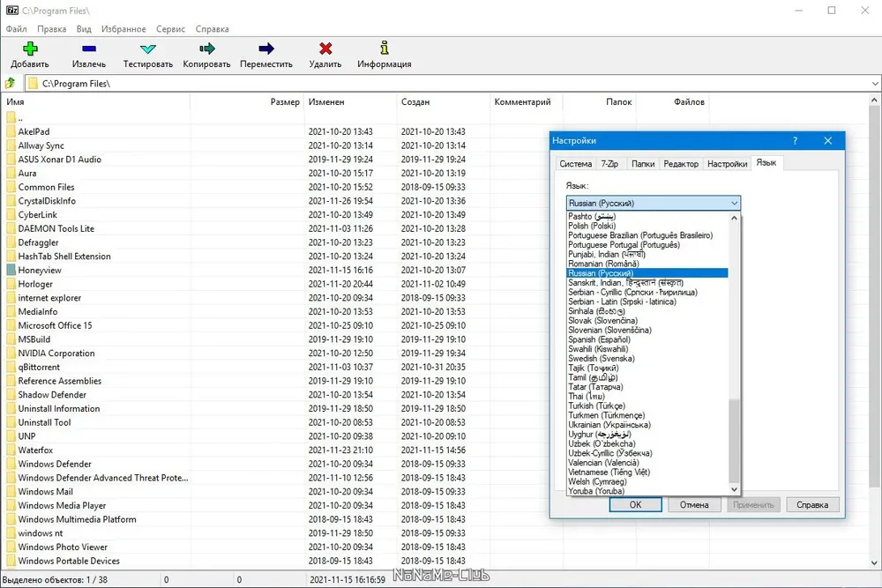882x588 pixels.
Task: Open the Информация (Info) toolbar icon
Action: pos(385,48)
